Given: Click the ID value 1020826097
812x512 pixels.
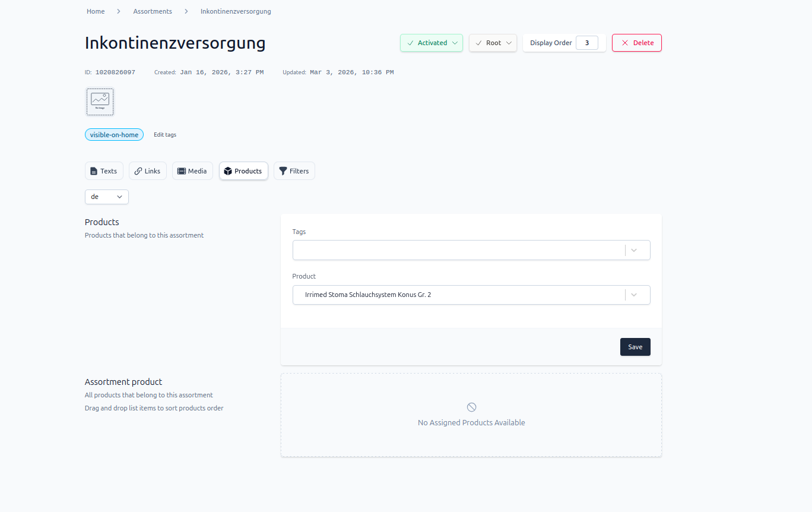Looking at the screenshot, I should click(115, 72).
